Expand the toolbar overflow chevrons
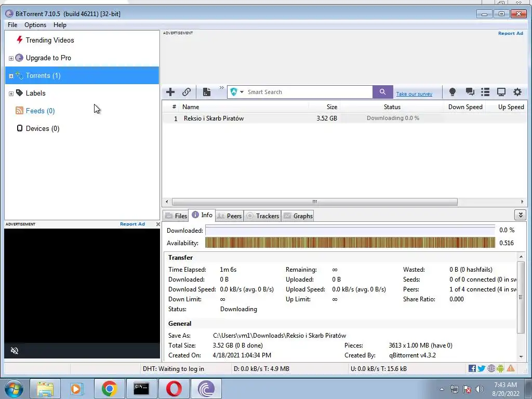 pos(221,88)
